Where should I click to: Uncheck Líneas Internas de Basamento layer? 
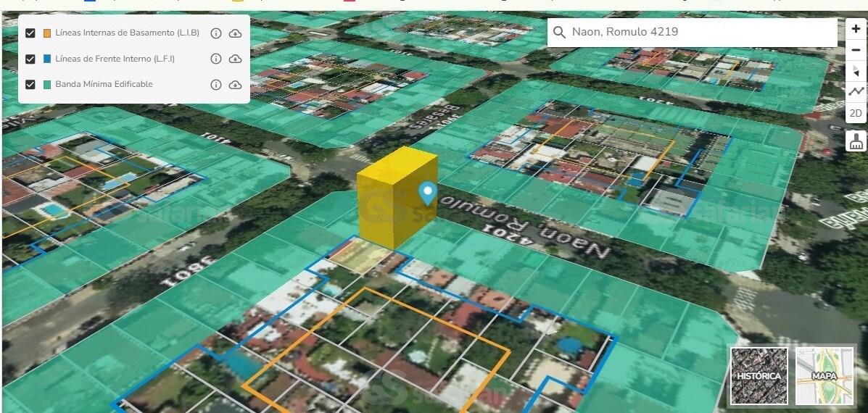click(30, 33)
